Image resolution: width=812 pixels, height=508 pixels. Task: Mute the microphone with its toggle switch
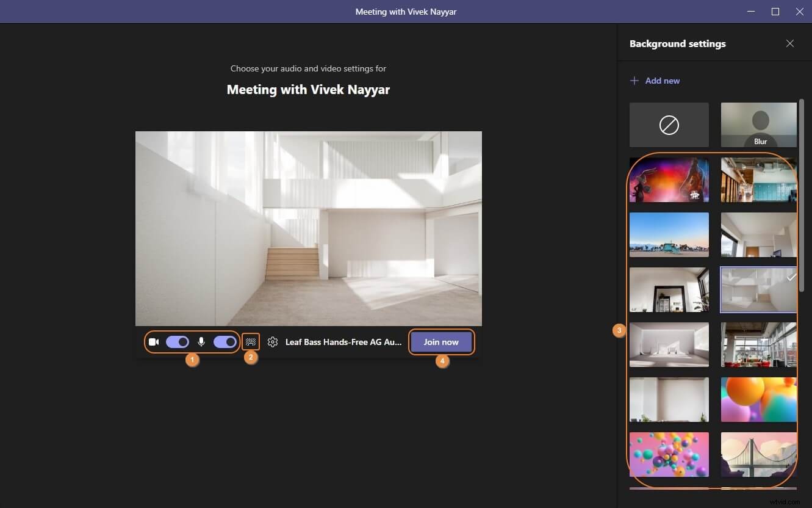[224, 341]
